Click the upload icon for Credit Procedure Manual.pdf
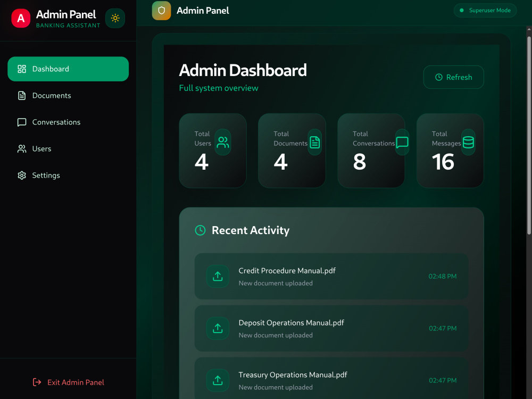This screenshot has width=532, height=399. pyautogui.click(x=218, y=276)
